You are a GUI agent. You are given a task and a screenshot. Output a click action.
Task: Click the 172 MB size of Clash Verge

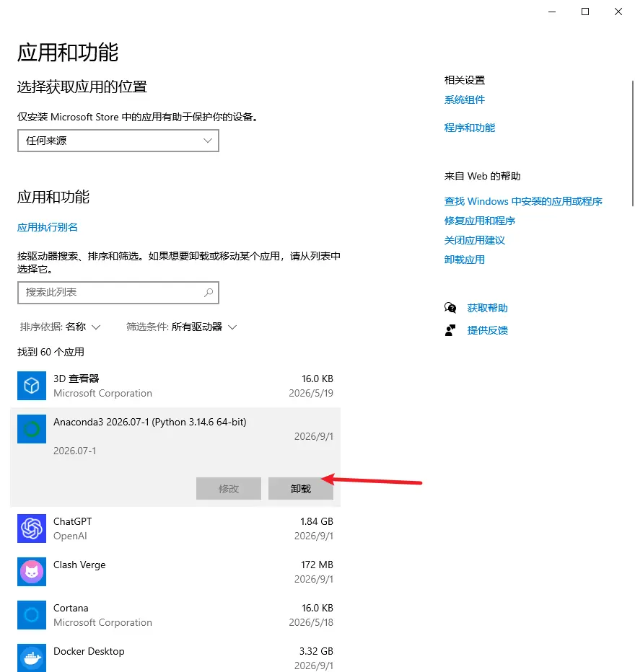point(317,565)
